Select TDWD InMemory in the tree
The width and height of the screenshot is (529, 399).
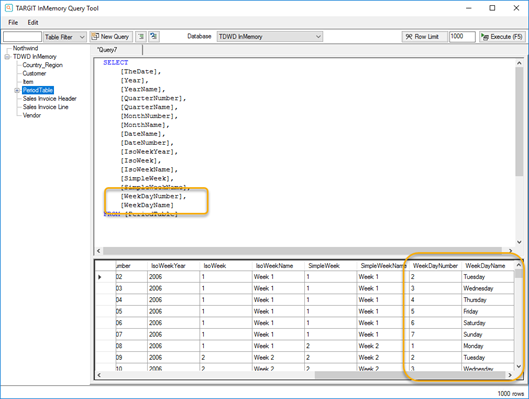point(34,57)
